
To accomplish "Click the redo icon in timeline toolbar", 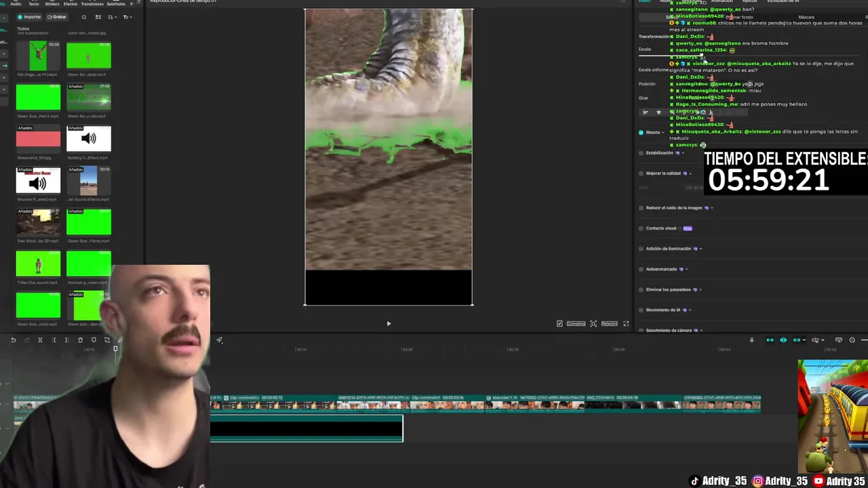I will tap(26, 340).
